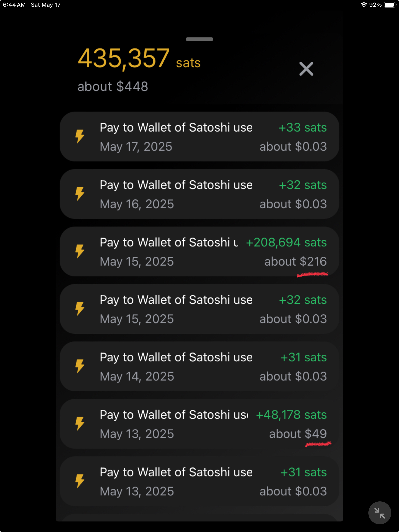Close the transaction history sheet
The width and height of the screenshot is (399, 532).
pyautogui.click(x=306, y=69)
